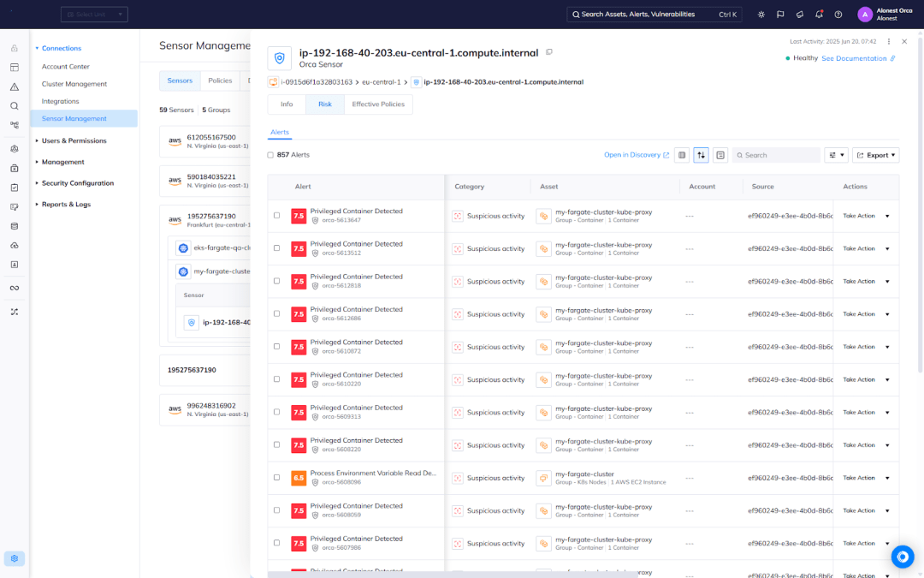Check the alert orca-5612818 checkbox
This screenshot has height=578, width=924.
click(276, 281)
